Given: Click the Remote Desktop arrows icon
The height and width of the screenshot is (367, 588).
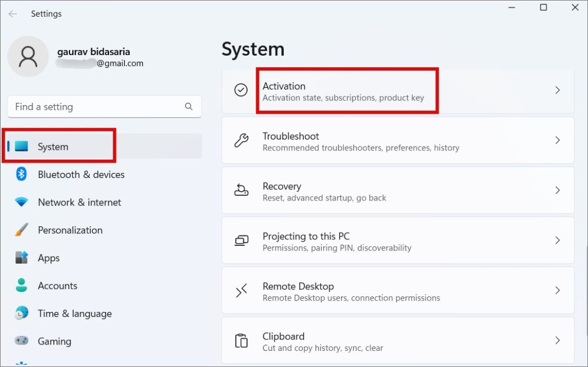Looking at the screenshot, I should coord(241,290).
